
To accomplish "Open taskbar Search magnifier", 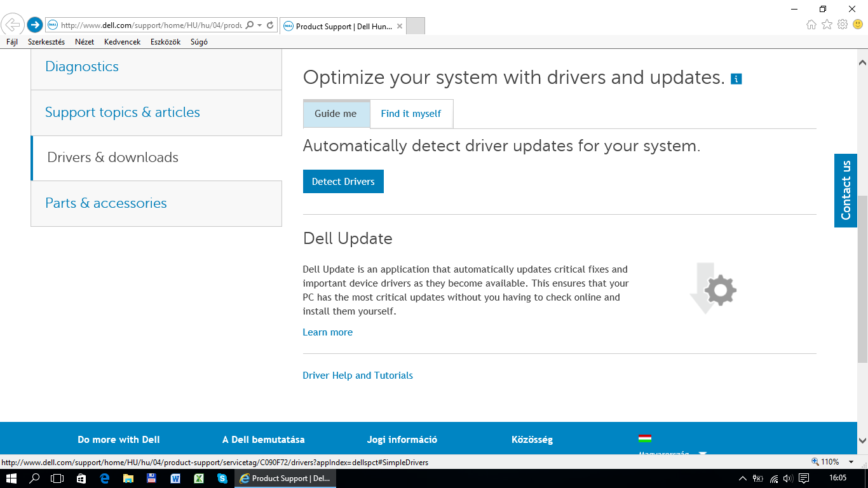I will 35,478.
